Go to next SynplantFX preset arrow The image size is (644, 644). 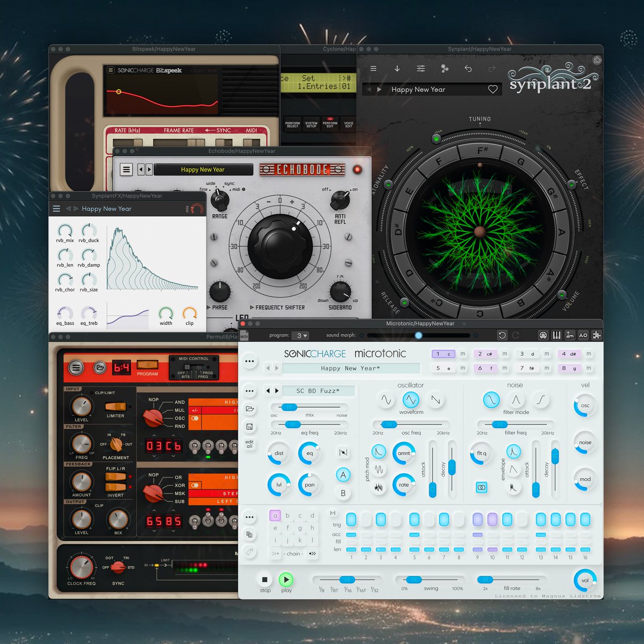(76, 209)
